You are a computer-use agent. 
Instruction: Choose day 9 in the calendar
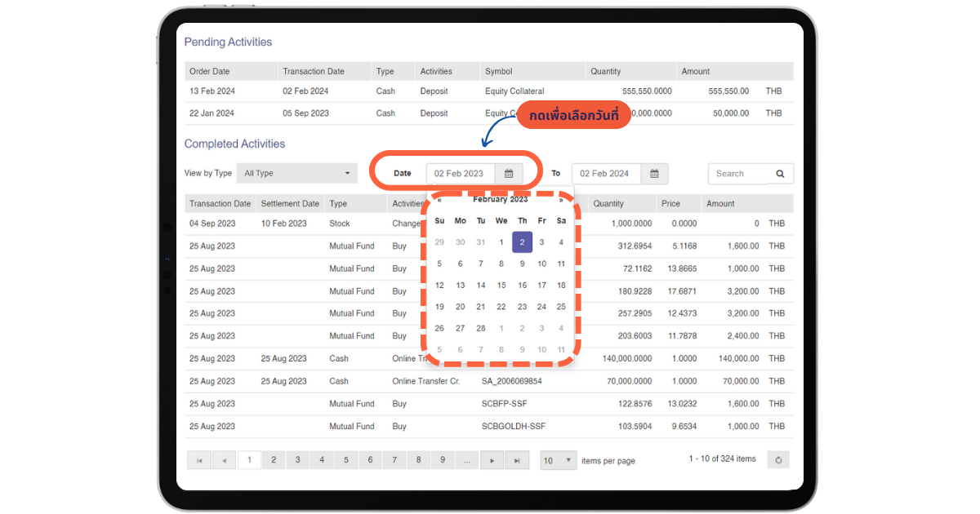tap(522, 264)
